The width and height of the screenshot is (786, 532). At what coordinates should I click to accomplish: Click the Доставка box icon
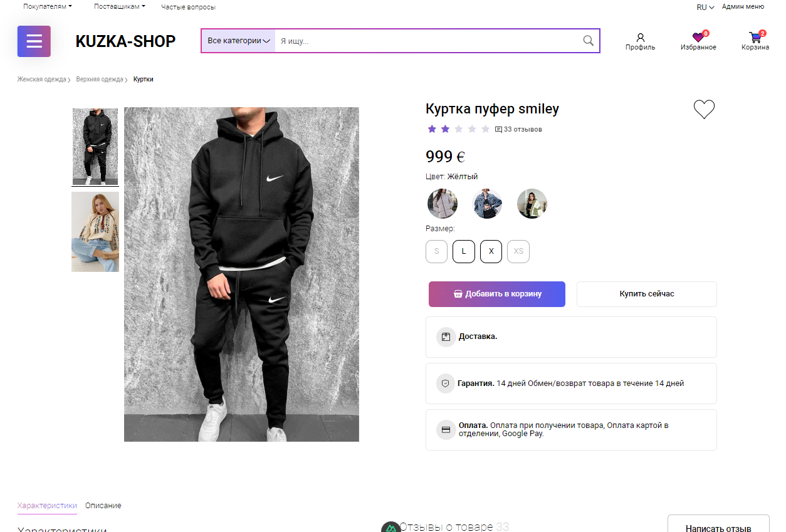click(446, 336)
